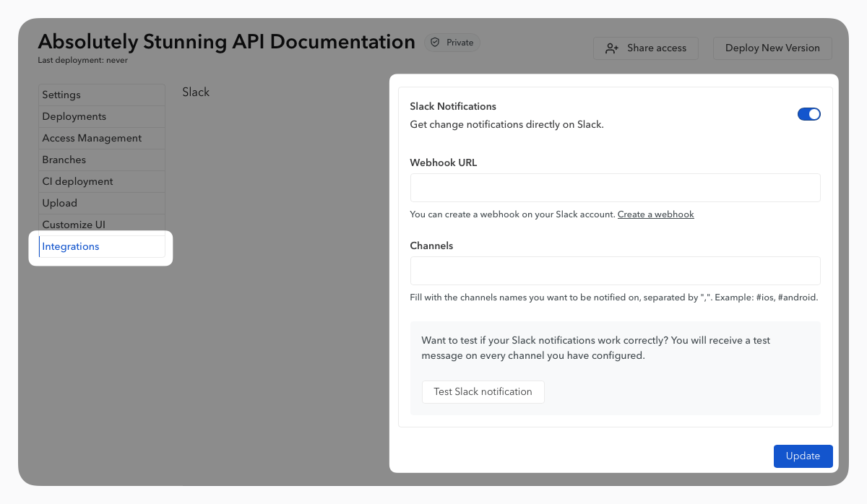
Task: Click the Slack integration heading
Action: coord(196,92)
